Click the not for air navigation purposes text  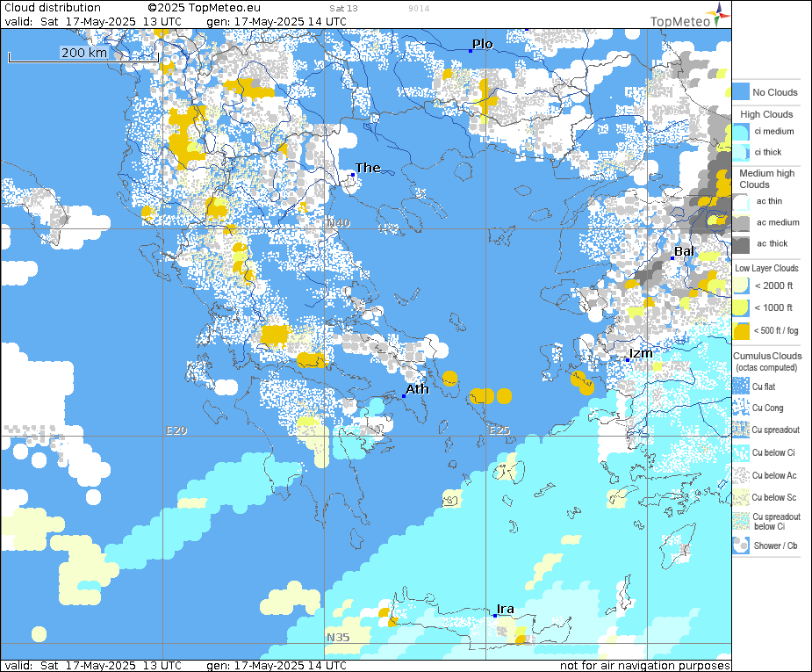pyautogui.click(x=644, y=665)
